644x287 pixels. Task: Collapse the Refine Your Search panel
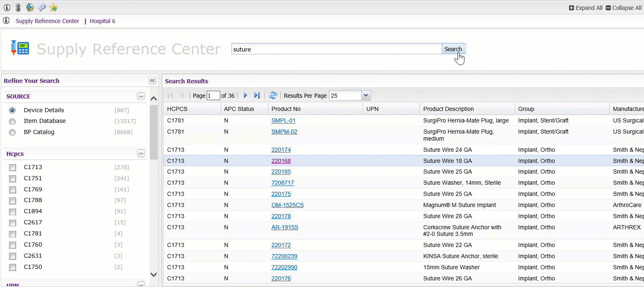[x=152, y=81]
